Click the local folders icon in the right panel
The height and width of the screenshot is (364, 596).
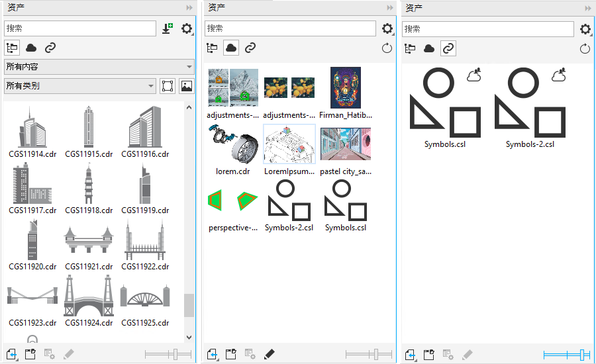click(x=410, y=48)
